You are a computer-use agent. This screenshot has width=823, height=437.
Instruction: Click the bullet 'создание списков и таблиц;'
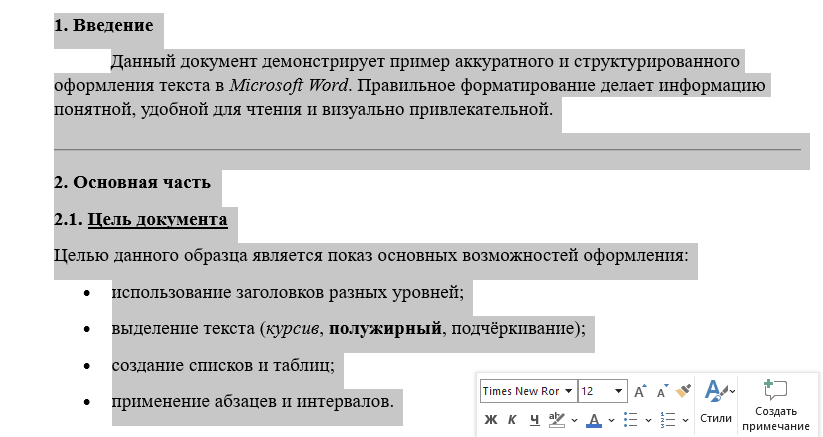point(223,365)
